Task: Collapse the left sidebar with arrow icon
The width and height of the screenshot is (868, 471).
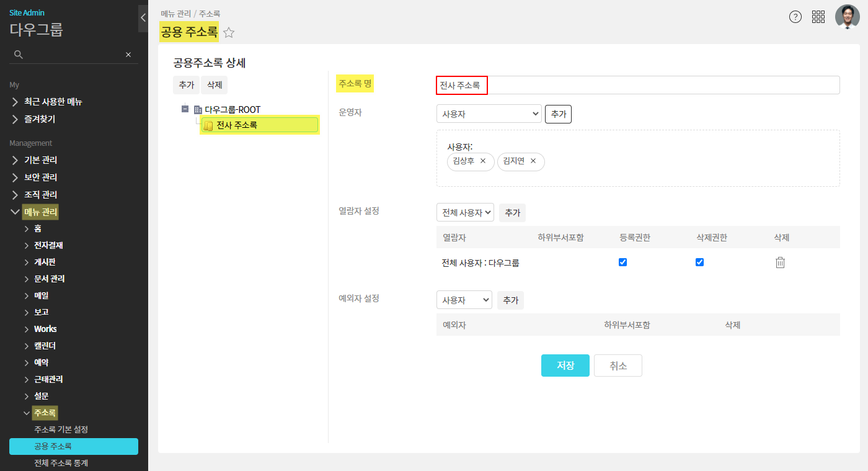Action: click(x=143, y=18)
